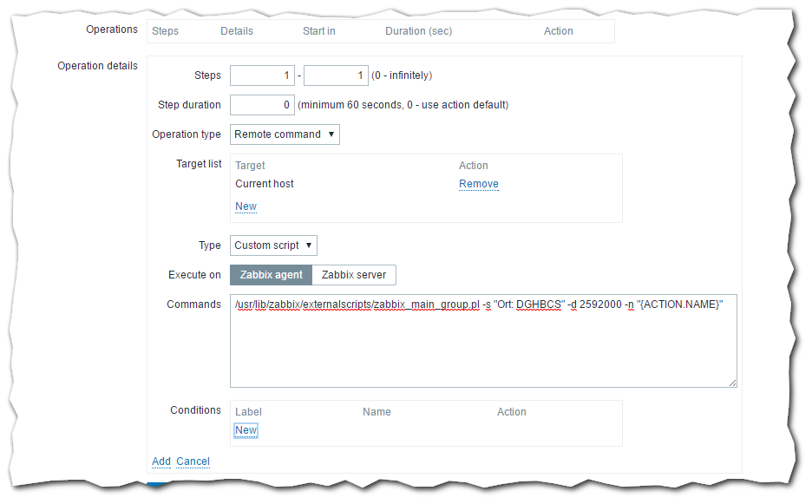The height and width of the screenshot is (504, 812).
Task: Click the Details column header in Operations
Action: (x=237, y=31)
